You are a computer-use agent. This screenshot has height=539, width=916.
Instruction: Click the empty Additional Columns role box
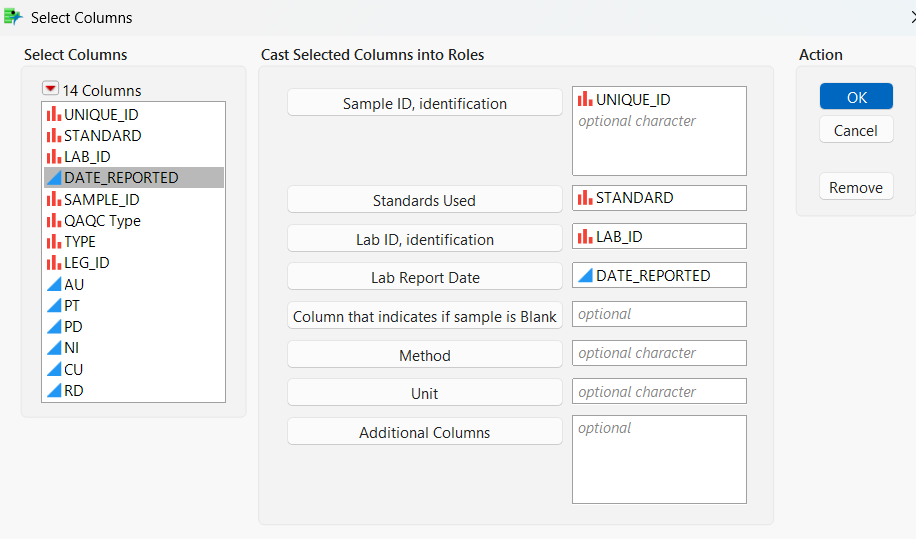[659, 460]
